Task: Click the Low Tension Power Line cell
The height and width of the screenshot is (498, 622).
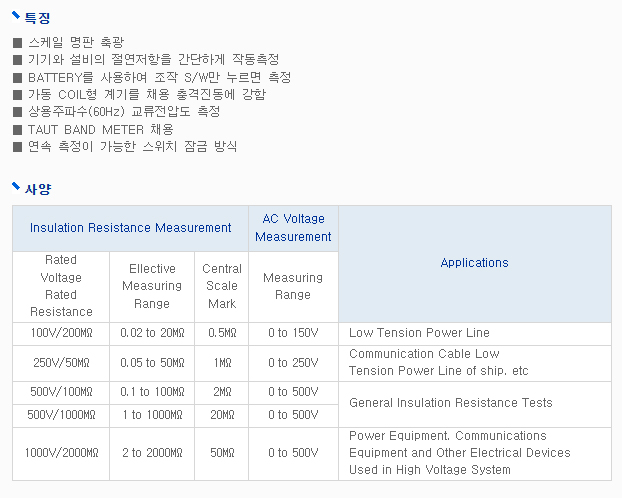Action: (475, 333)
